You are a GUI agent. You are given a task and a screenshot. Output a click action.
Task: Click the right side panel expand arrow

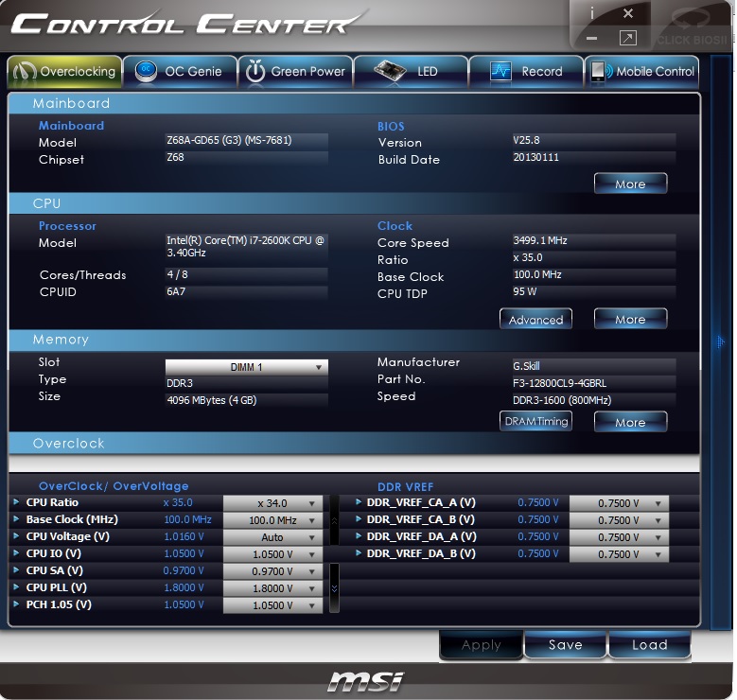pos(721,341)
